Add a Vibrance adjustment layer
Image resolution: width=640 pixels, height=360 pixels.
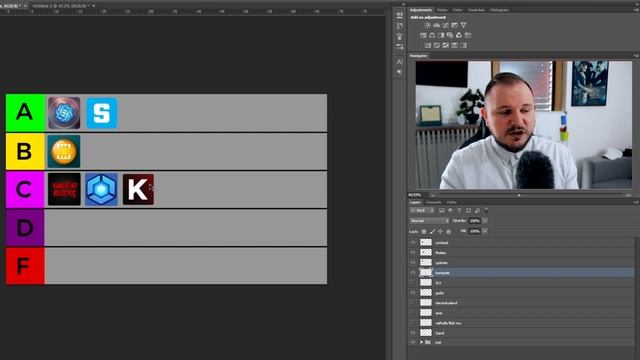coord(463,25)
